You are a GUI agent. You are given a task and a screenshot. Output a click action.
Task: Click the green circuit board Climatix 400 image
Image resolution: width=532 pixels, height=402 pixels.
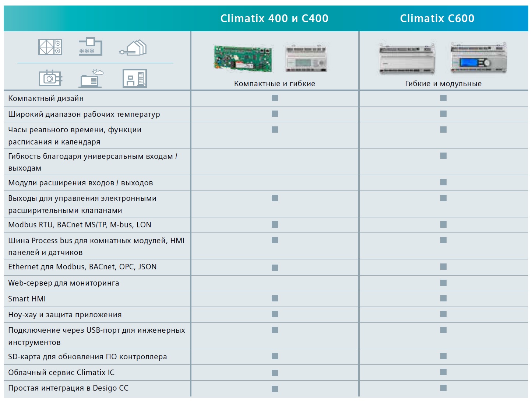(243, 59)
